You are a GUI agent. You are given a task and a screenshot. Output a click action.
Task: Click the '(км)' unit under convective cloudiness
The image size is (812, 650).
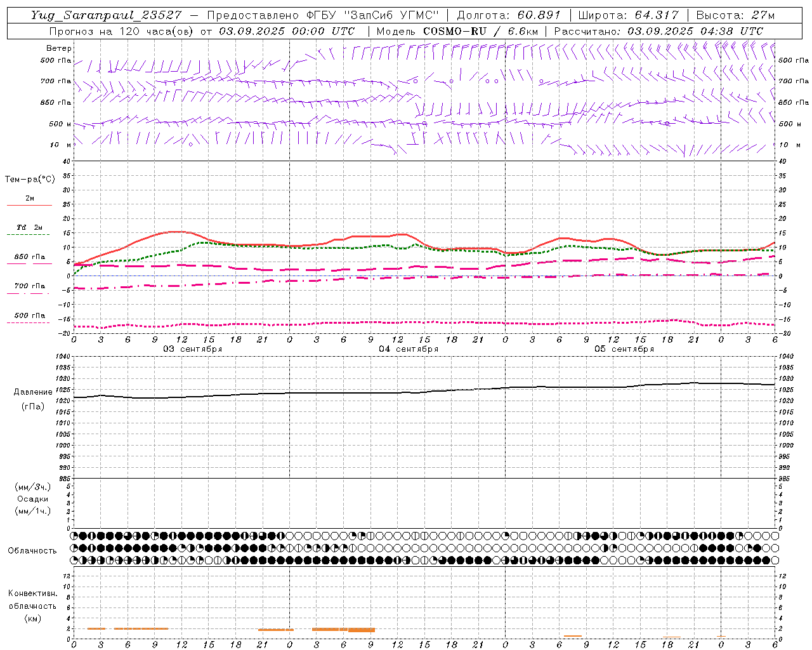tap(32, 618)
